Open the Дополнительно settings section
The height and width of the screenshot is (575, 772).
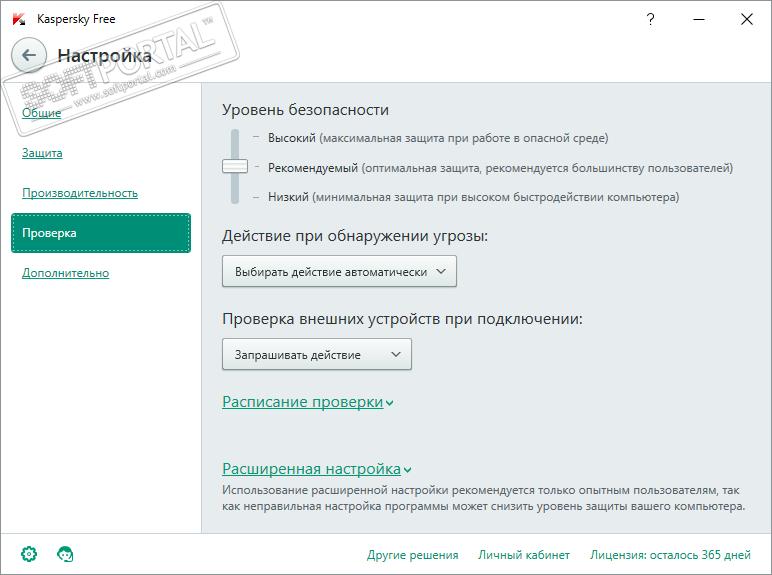65,273
